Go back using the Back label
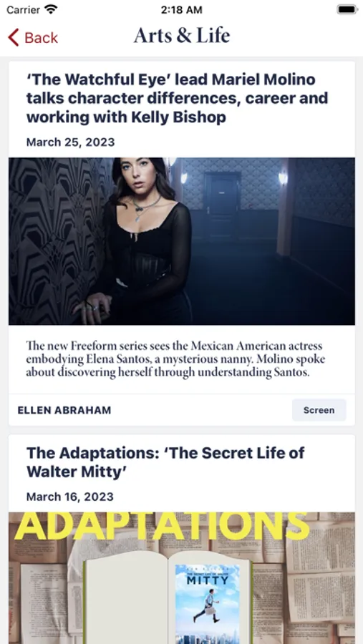The height and width of the screenshot is (644, 363). pos(41,38)
